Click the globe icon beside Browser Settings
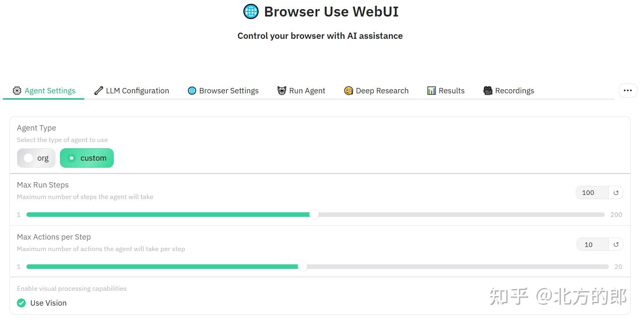This screenshot has width=644, height=323. coord(192,90)
